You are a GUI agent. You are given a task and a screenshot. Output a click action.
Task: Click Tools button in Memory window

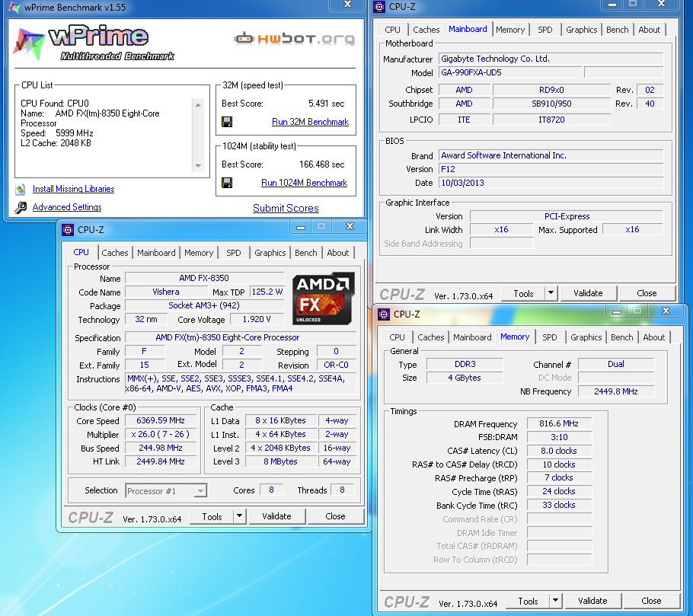pyautogui.click(x=529, y=601)
